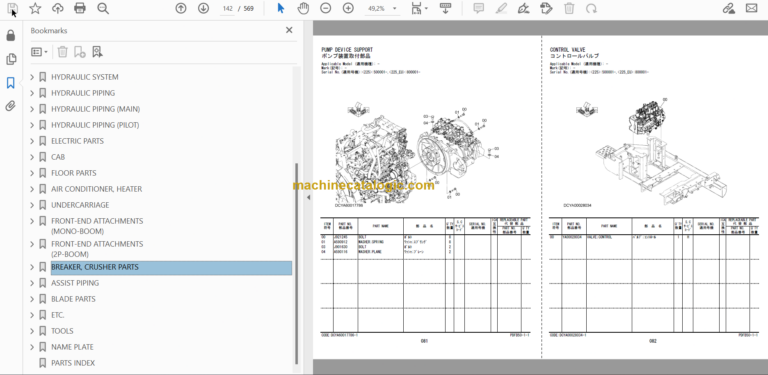Screen dimensions: 768x375
Task: Toggle the Bookmarks panel sidebar icon
Action: (11, 83)
